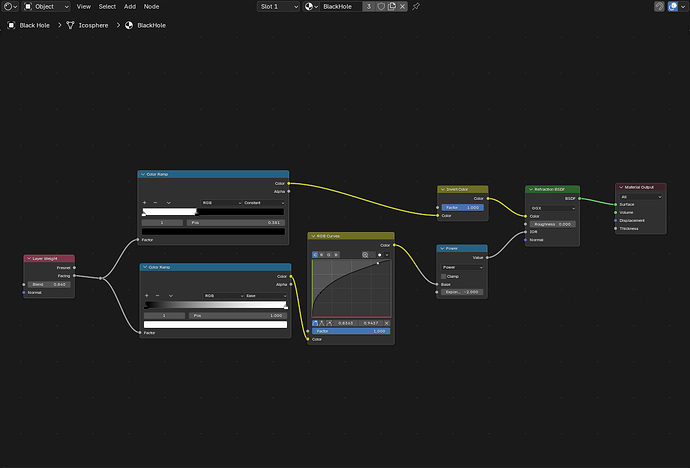Toggle node editor overlays button
Screen dimensions: 690x468
(672, 7)
